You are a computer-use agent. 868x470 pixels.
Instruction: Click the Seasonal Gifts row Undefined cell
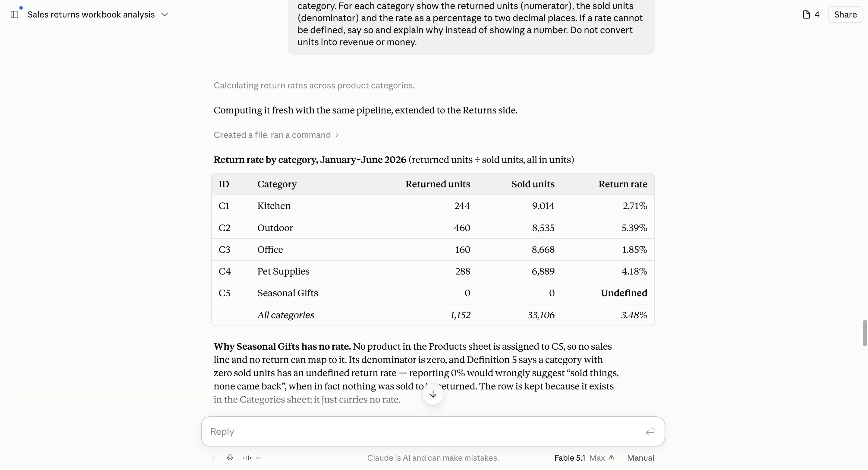[x=624, y=293]
